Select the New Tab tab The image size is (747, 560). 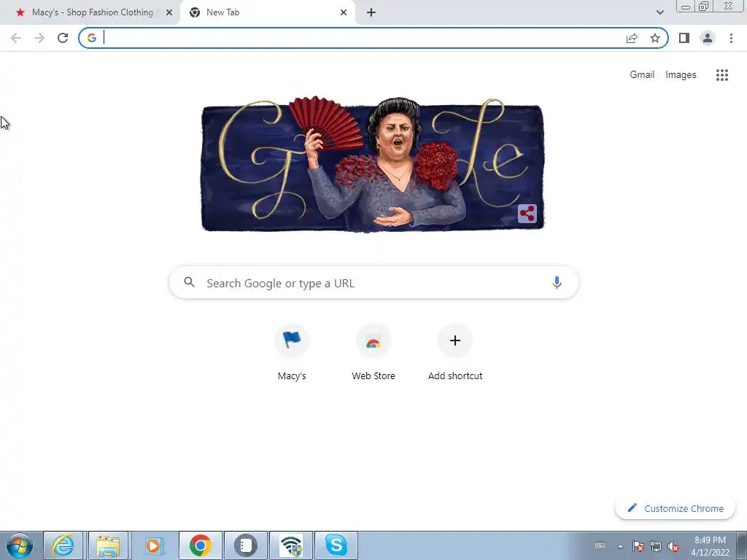(267, 12)
